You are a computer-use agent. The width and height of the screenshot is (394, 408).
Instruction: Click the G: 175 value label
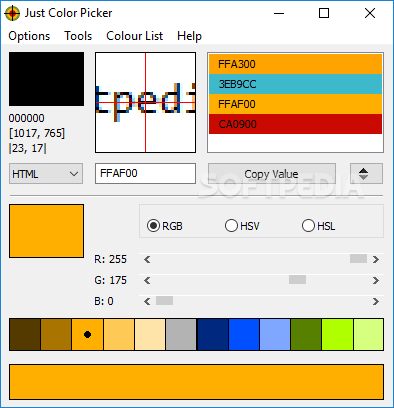pos(110,280)
